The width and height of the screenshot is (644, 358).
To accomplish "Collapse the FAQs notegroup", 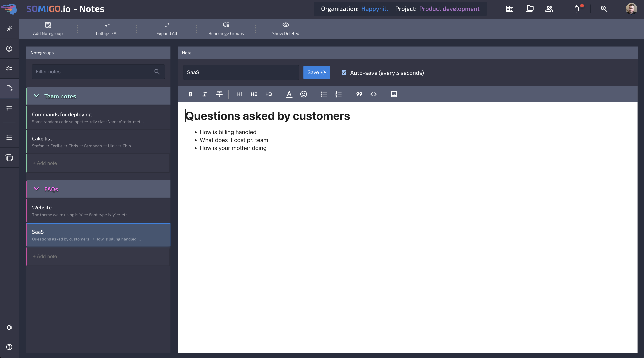I will click(37, 189).
